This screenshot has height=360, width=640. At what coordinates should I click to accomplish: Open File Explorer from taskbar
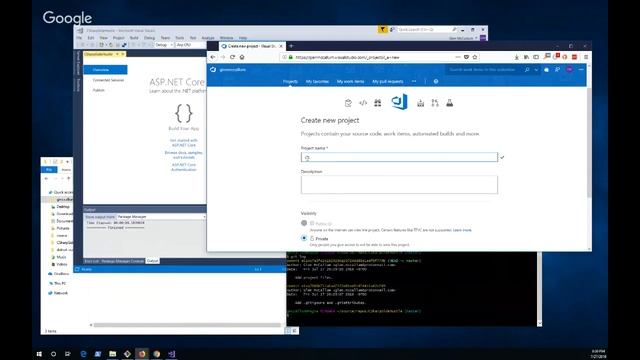tap(113, 354)
